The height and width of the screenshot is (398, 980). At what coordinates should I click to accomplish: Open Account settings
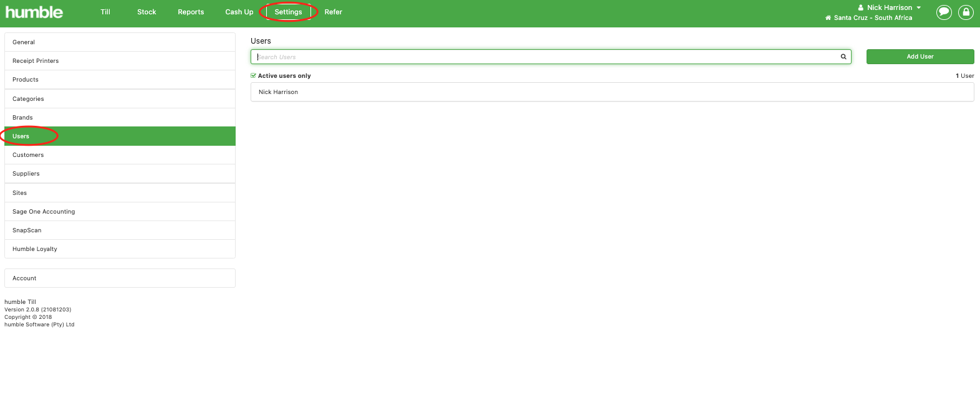(120, 278)
